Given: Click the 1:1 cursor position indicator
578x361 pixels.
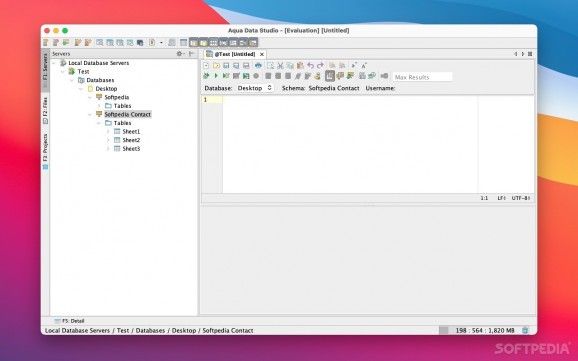Looking at the screenshot, I should tap(484, 198).
